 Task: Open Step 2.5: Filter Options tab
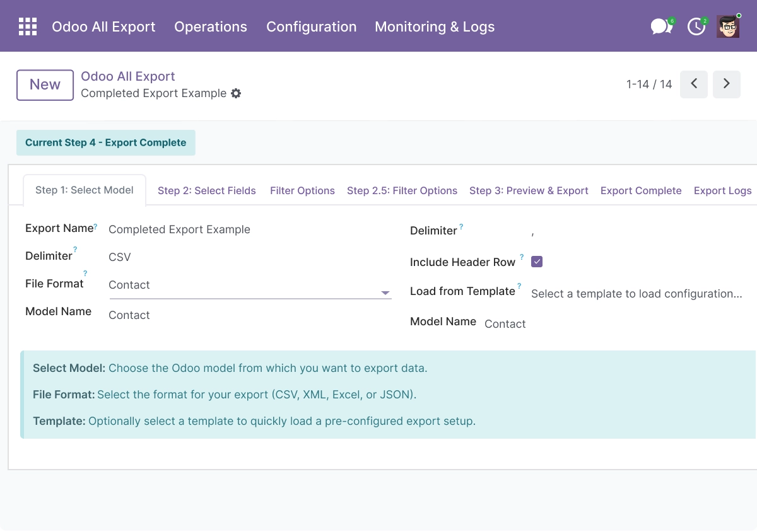pos(402,190)
